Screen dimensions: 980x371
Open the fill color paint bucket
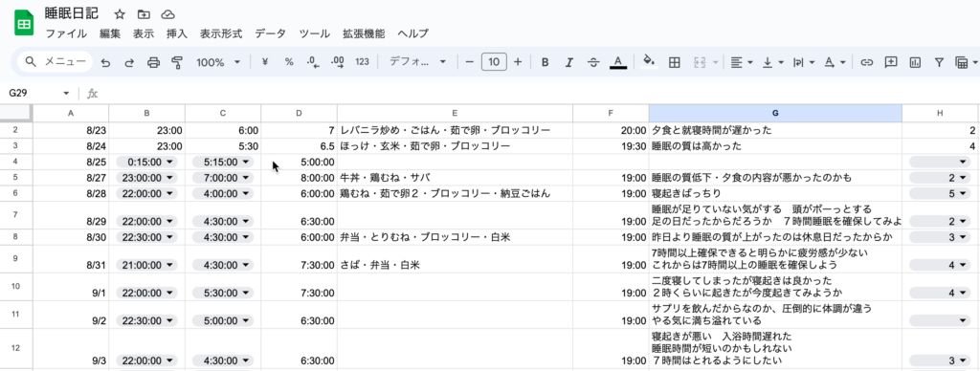pyautogui.click(x=650, y=62)
